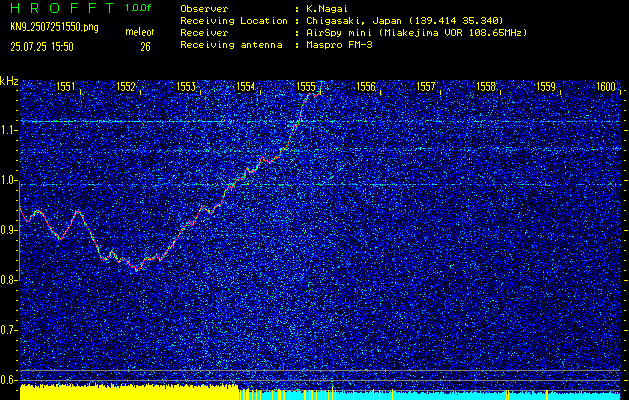Viewport: 629px width, 400px height.
Task: Click the 1.1 frequency axis label
Action: click(7, 130)
